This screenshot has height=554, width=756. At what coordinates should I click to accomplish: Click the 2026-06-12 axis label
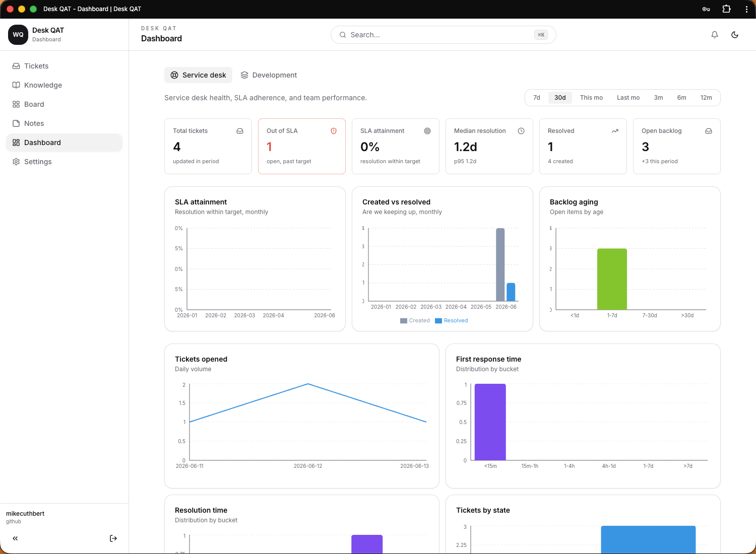pos(308,466)
